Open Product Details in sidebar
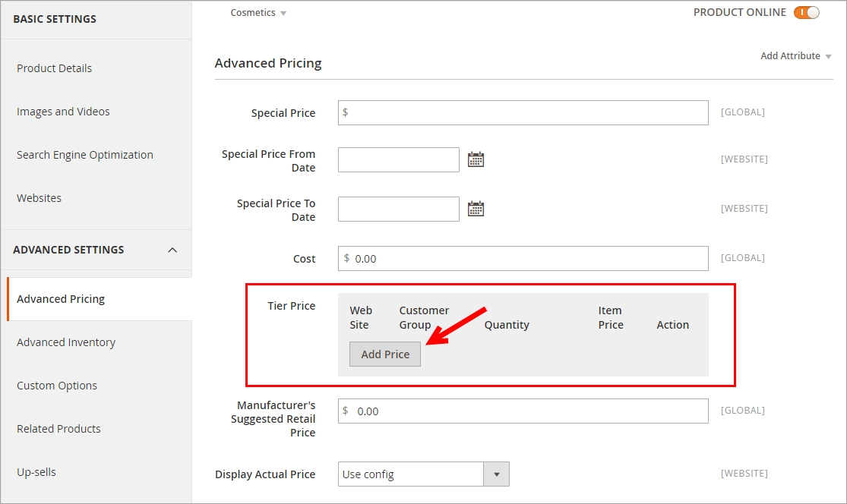The height and width of the screenshot is (504, 847). click(54, 68)
